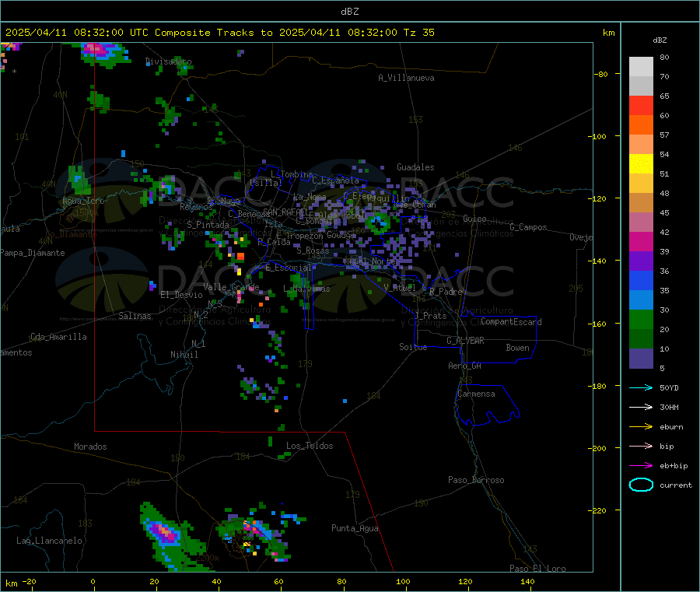Click the 50YD cyan arrow legend icon

pyautogui.click(x=641, y=387)
